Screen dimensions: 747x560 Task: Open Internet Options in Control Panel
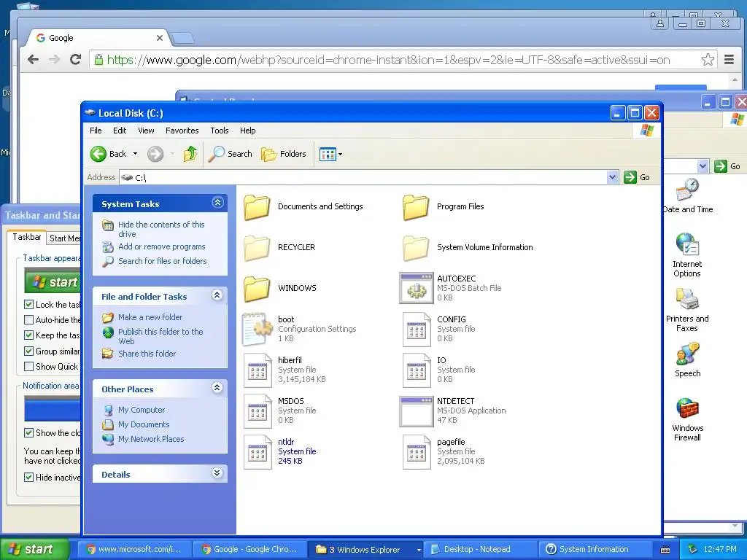pos(687,254)
